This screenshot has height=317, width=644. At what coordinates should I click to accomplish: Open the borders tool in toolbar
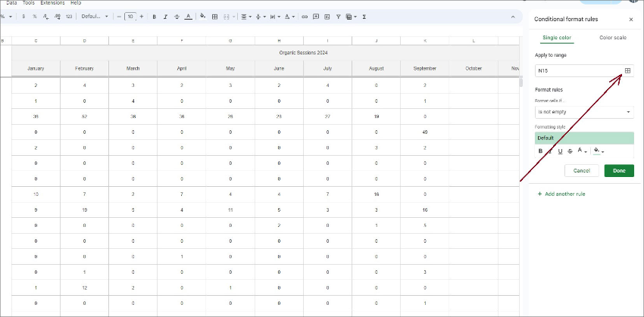215,16
